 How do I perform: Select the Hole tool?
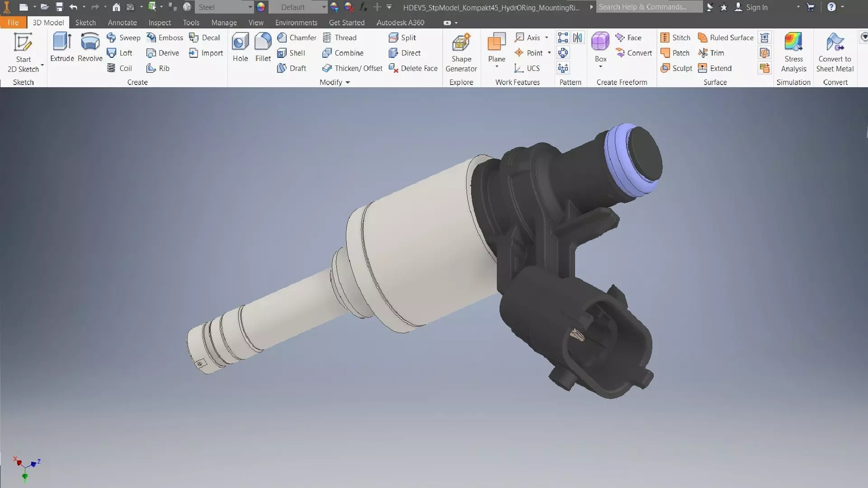click(240, 47)
